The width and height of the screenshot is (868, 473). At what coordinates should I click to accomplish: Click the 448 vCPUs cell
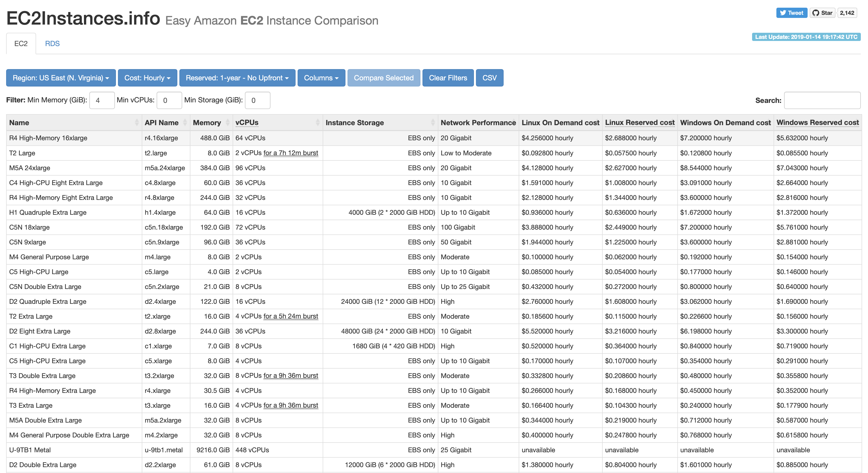click(278, 450)
